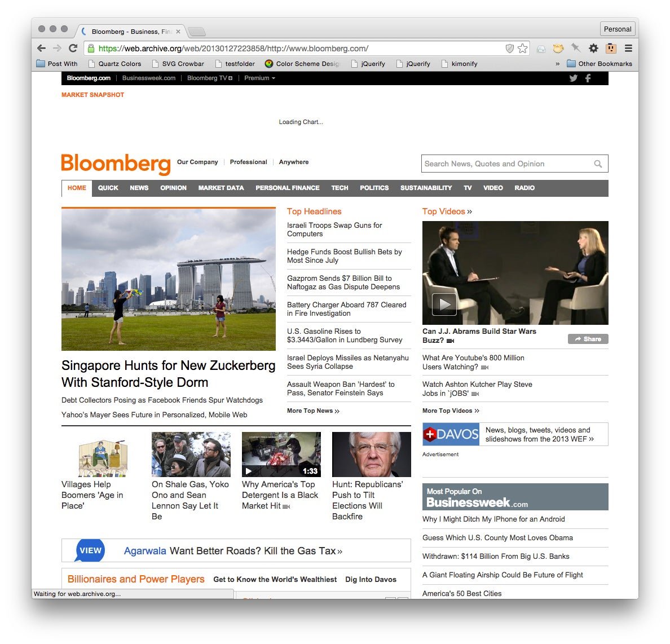Open the MARKET DATA tab
The width and height of the screenshot is (670, 644).
pyautogui.click(x=221, y=188)
